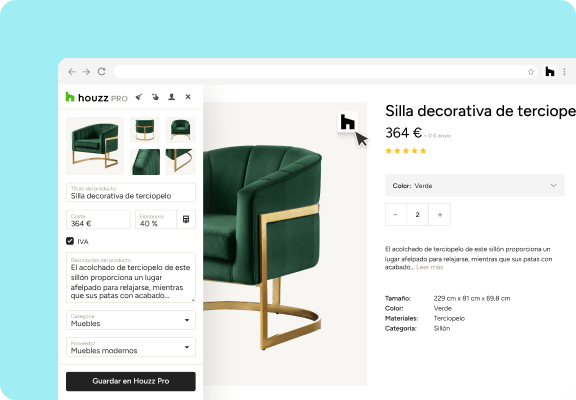Open the browser three-dot menu
The height and width of the screenshot is (400, 576).
point(565,72)
